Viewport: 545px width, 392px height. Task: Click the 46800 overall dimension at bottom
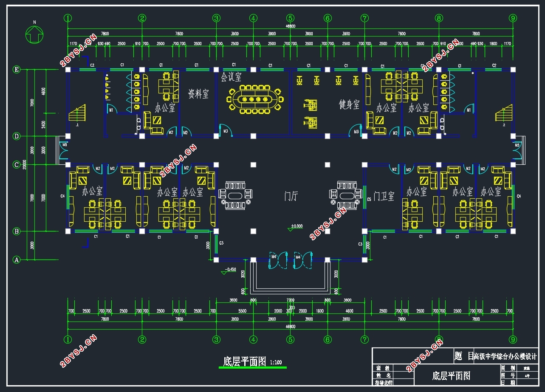pyautogui.click(x=291, y=327)
